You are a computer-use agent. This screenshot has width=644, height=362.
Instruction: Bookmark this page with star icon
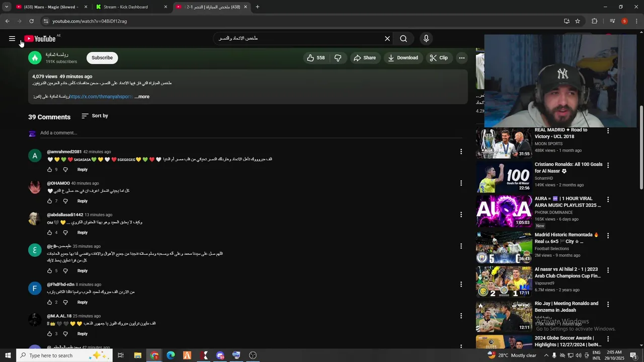point(578,21)
